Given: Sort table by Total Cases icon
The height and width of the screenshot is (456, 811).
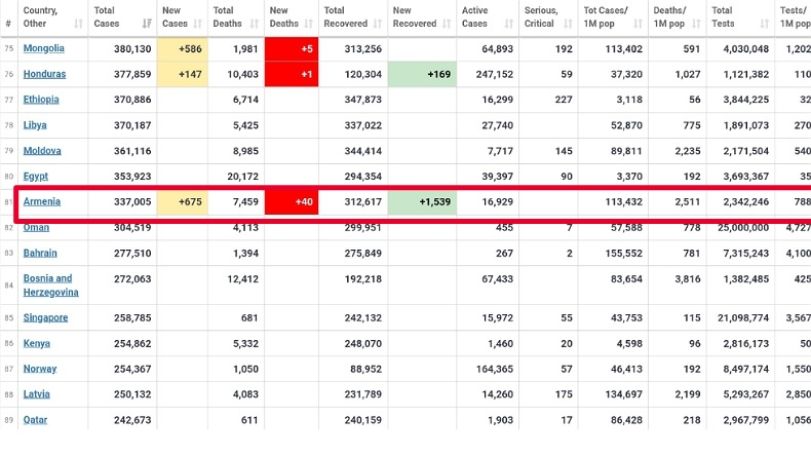Looking at the screenshot, I should coord(147,24).
